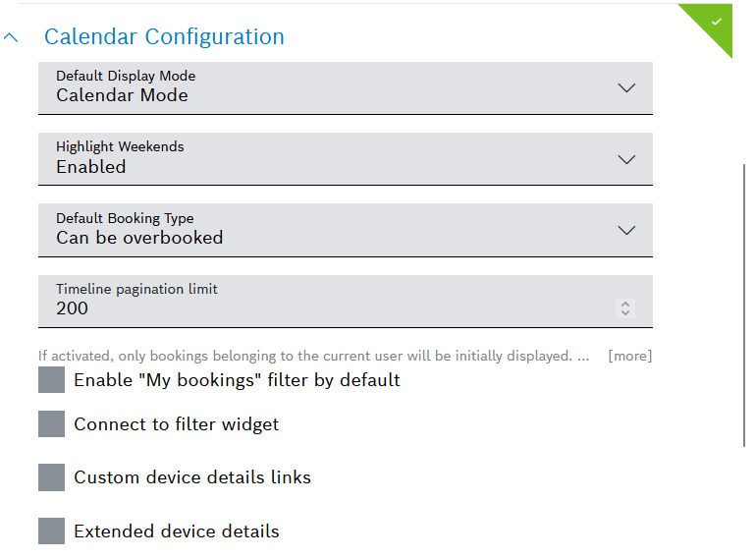Screen dimensions: 756x559
Task: Click the "Extended device details" label text
Action: coord(177,531)
